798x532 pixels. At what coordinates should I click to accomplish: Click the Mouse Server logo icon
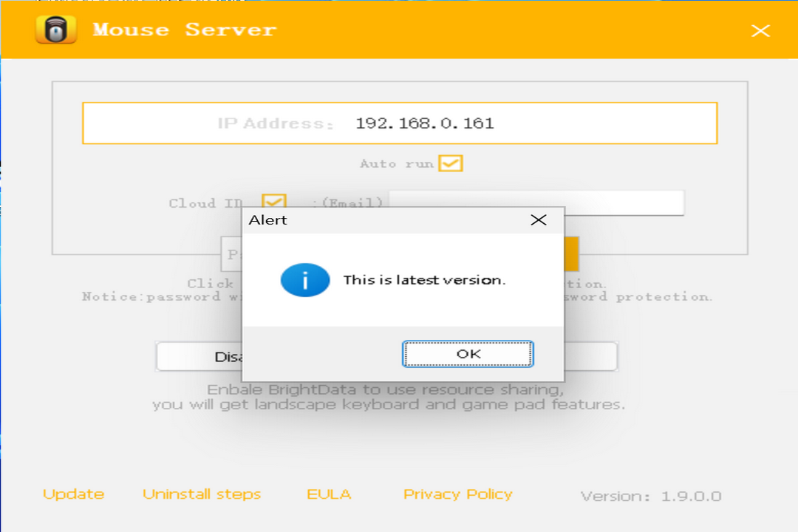pos(56,30)
